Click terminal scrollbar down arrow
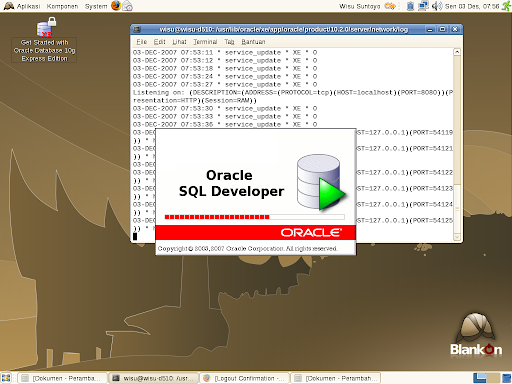Viewport: 512px width, 384px height. coord(457,237)
